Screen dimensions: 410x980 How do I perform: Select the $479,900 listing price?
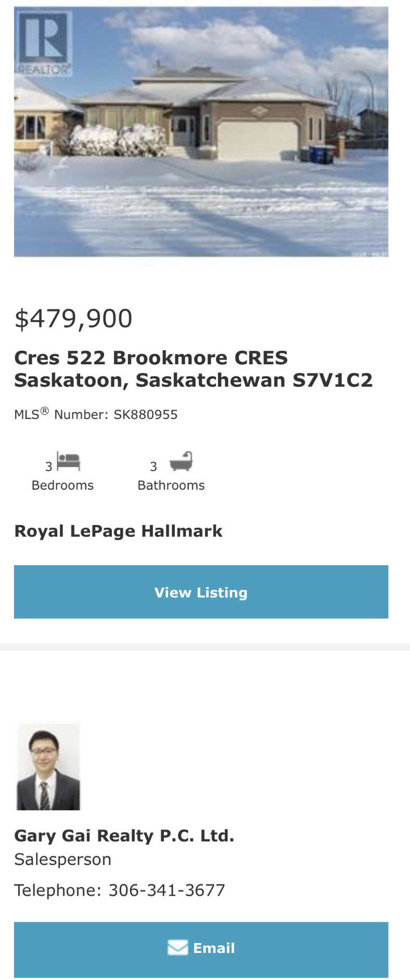[73, 319]
